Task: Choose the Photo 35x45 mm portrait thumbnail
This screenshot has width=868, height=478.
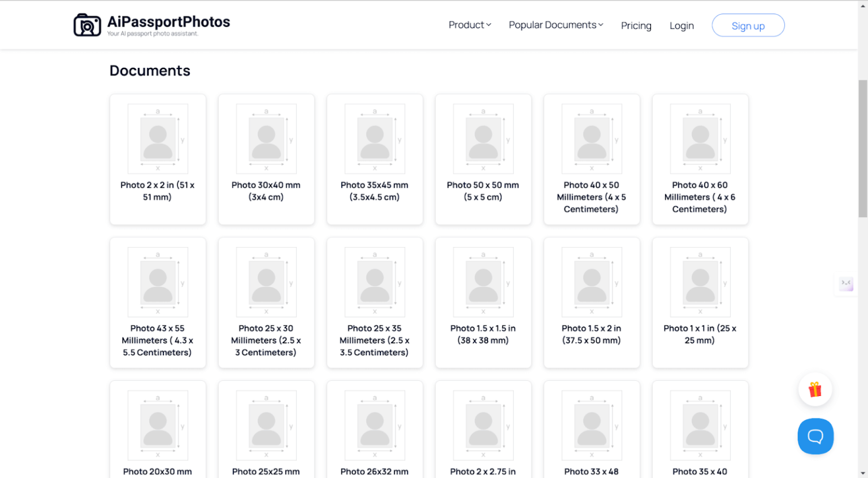Action: pyautogui.click(x=375, y=139)
